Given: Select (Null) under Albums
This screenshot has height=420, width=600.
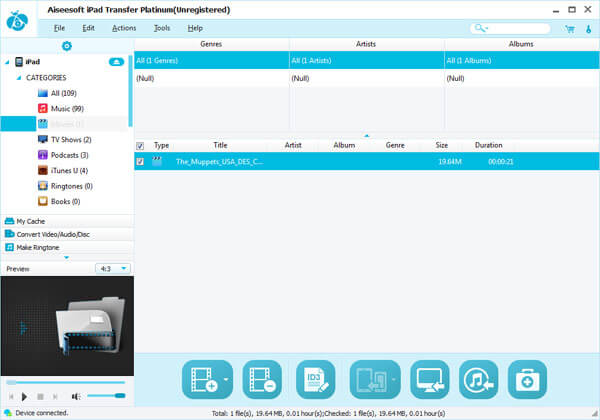Looking at the screenshot, I should (x=522, y=78).
